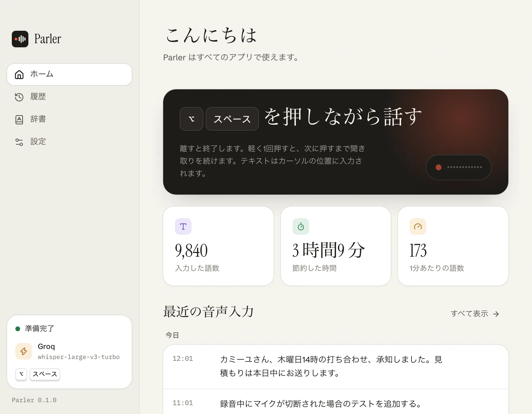Click the スペース key cap in dark banner
532x414 pixels.
(232, 119)
